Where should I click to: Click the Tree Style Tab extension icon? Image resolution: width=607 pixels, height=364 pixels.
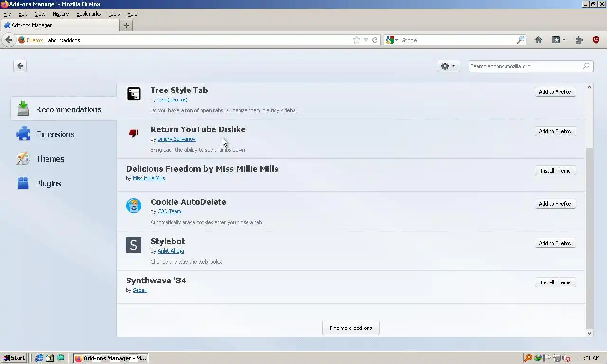point(134,94)
